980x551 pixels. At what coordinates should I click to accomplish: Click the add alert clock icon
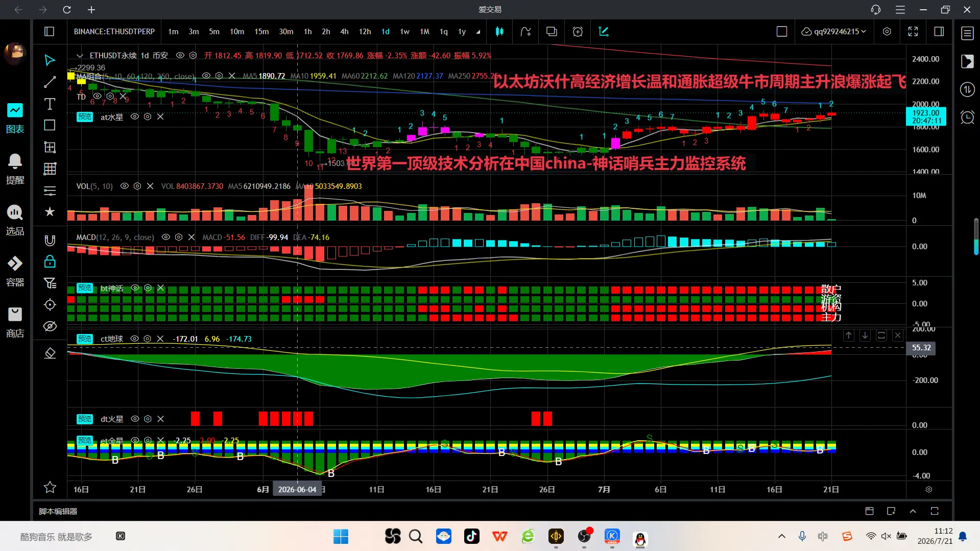pyautogui.click(x=578, y=32)
